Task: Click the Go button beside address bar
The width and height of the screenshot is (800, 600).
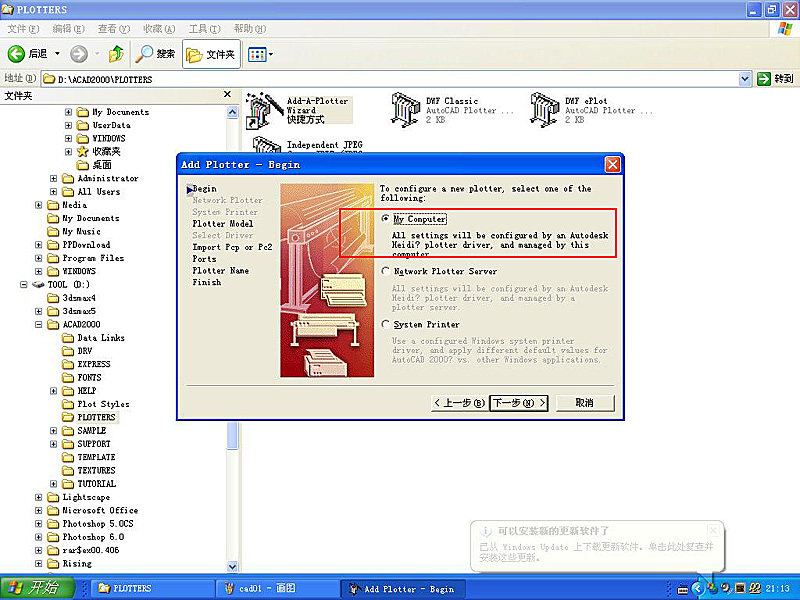Action: coord(776,79)
